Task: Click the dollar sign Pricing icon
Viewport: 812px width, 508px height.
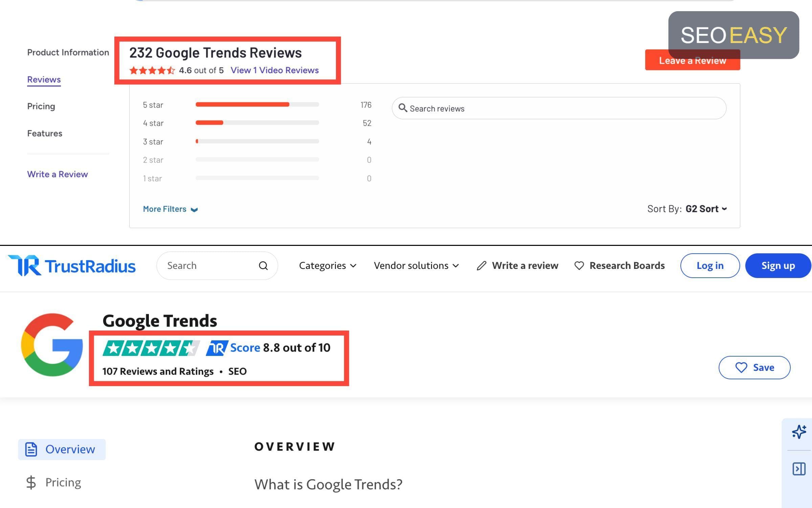Action: 31,483
